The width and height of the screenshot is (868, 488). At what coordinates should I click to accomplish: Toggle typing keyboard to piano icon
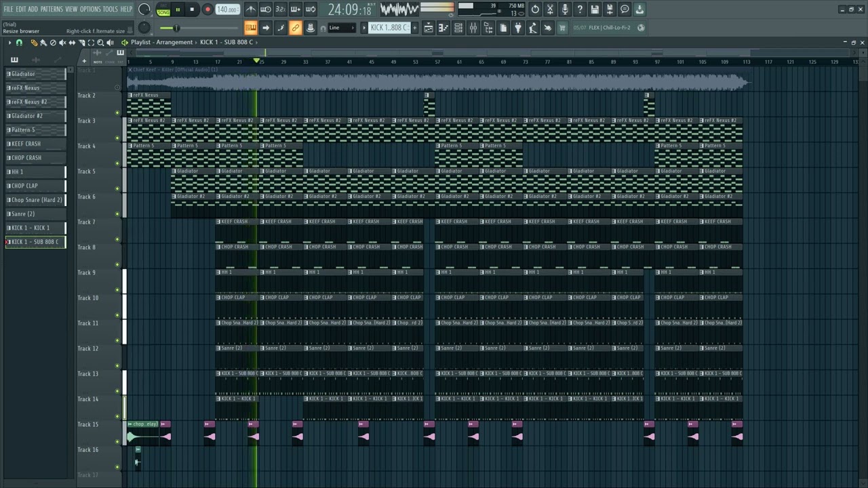251,28
